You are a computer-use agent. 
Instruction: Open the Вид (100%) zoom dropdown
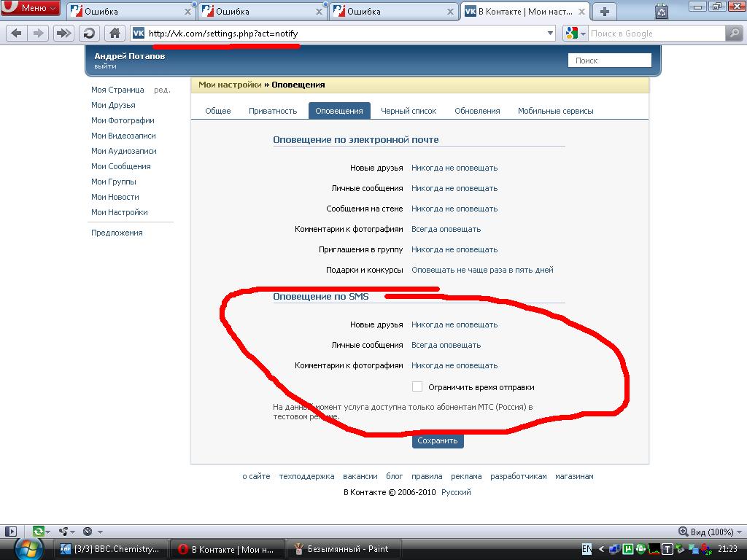click(710, 532)
